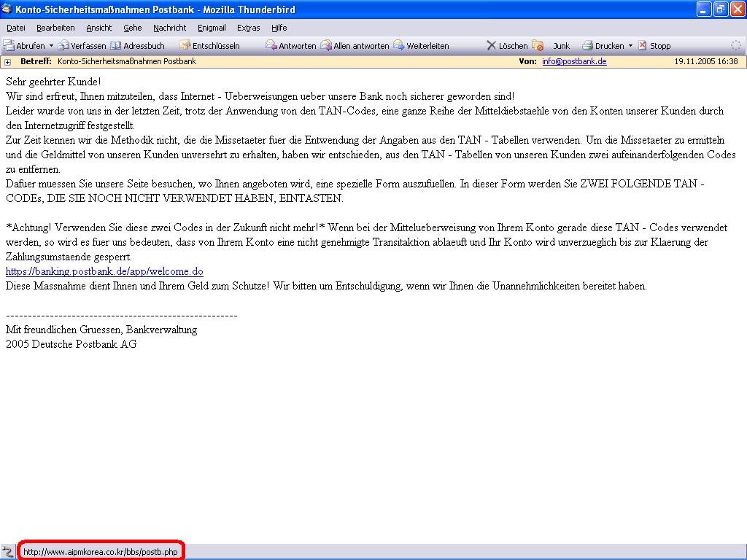The height and width of the screenshot is (560, 747).
Task: Click the Thunderbird title bar icon
Action: point(7,9)
